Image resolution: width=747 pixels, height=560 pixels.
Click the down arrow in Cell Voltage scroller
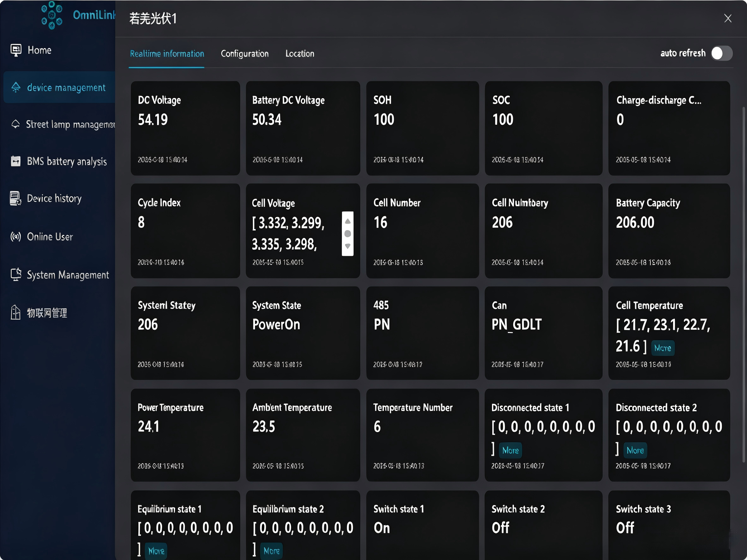[x=348, y=246]
